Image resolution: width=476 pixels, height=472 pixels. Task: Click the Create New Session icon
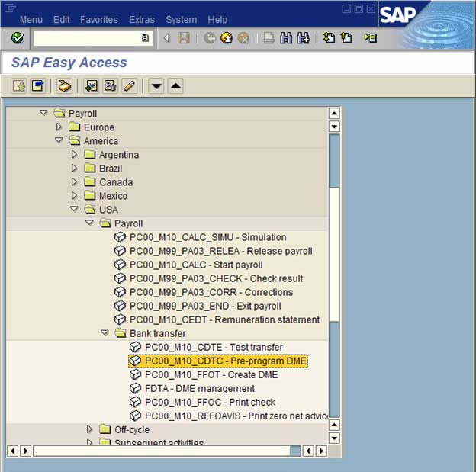329,38
